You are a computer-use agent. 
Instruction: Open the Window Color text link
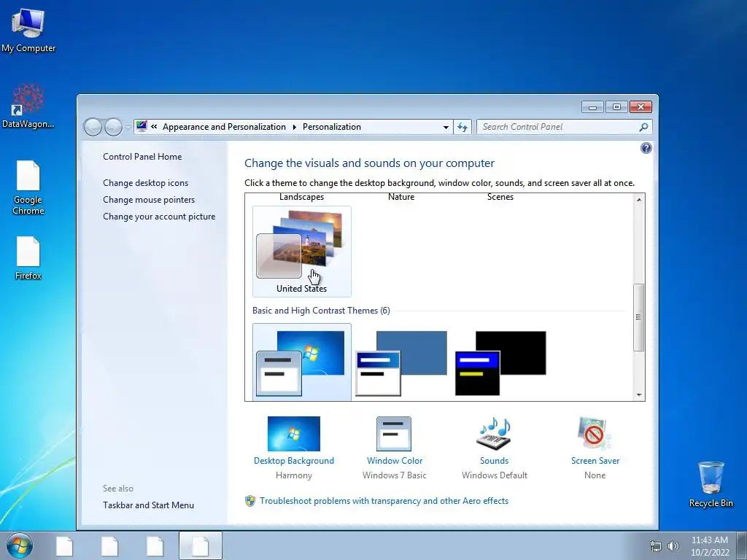tap(395, 461)
